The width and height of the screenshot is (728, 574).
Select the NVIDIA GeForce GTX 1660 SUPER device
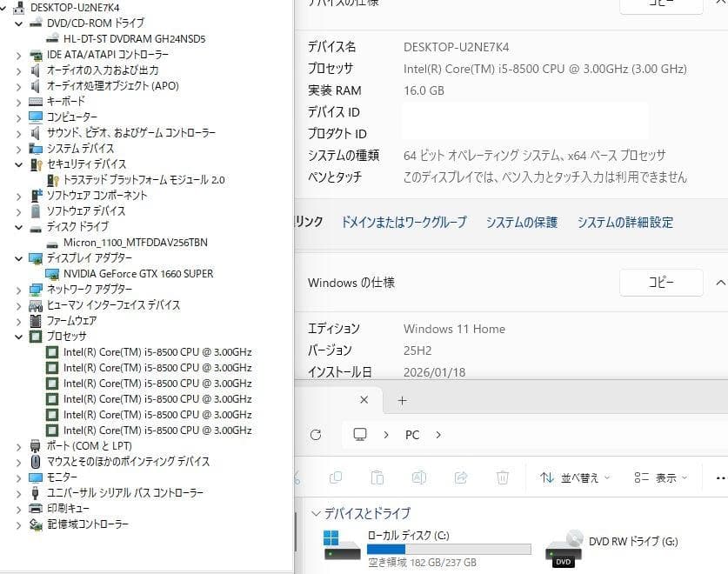pos(139,273)
